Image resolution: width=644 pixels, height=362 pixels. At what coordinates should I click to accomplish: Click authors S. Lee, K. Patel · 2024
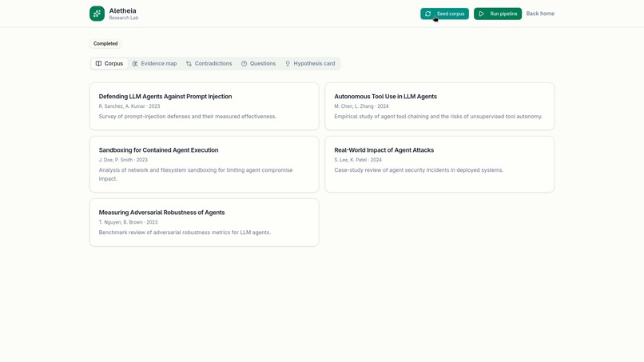tap(358, 160)
